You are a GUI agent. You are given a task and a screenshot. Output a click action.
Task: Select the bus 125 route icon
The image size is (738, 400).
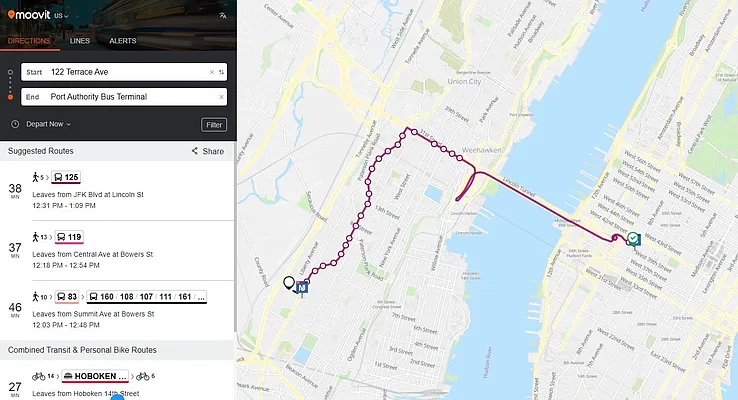point(66,177)
